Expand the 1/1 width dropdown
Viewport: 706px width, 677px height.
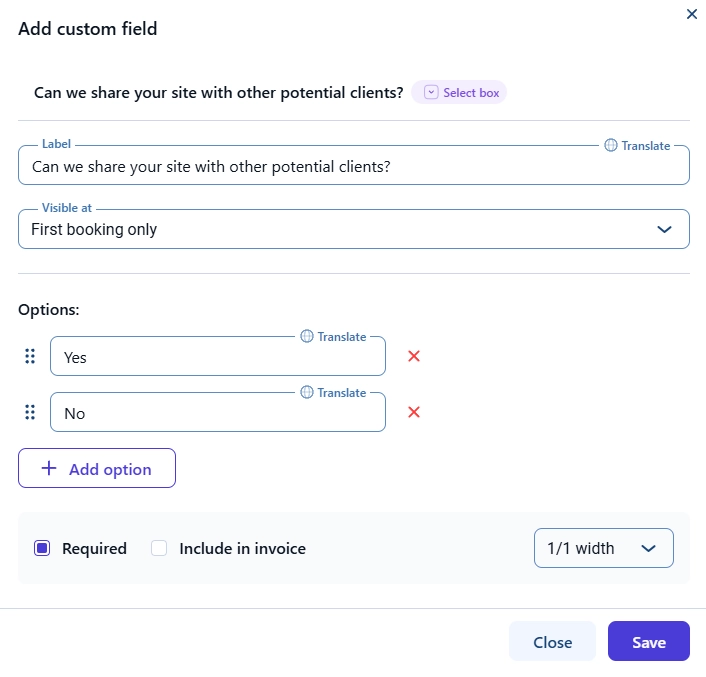(603, 548)
